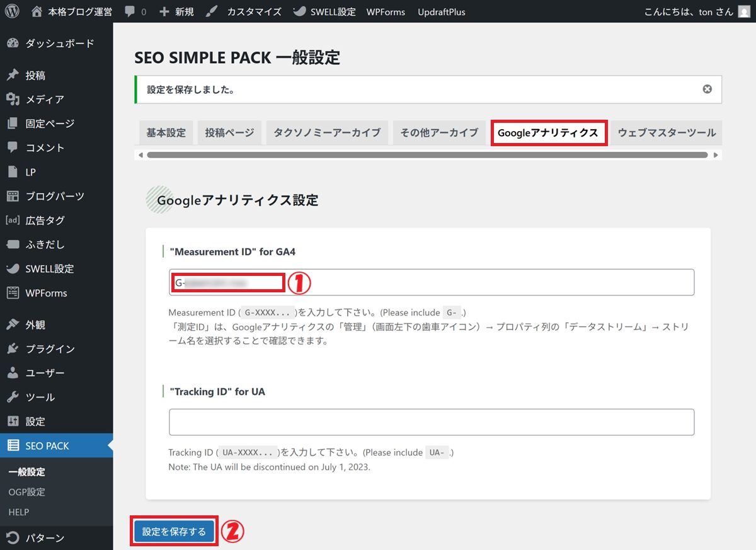Dismiss the settings saved notice

[x=707, y=89]
